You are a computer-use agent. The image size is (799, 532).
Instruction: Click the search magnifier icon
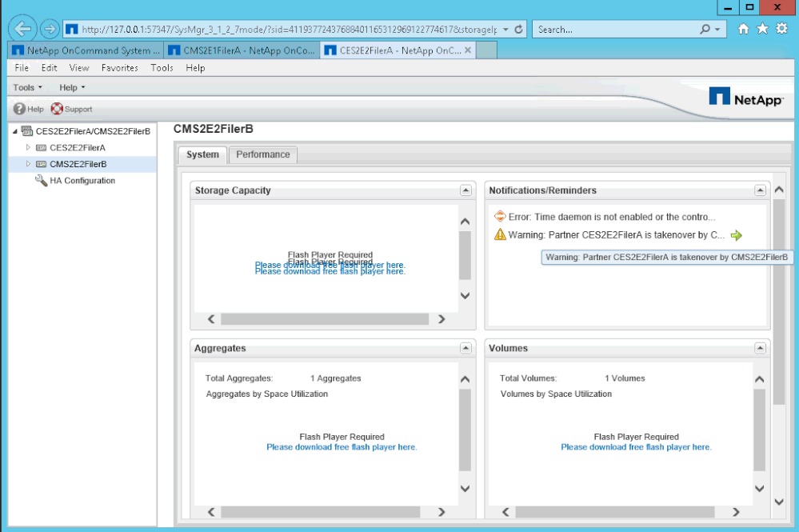click(x=705, y=29)
